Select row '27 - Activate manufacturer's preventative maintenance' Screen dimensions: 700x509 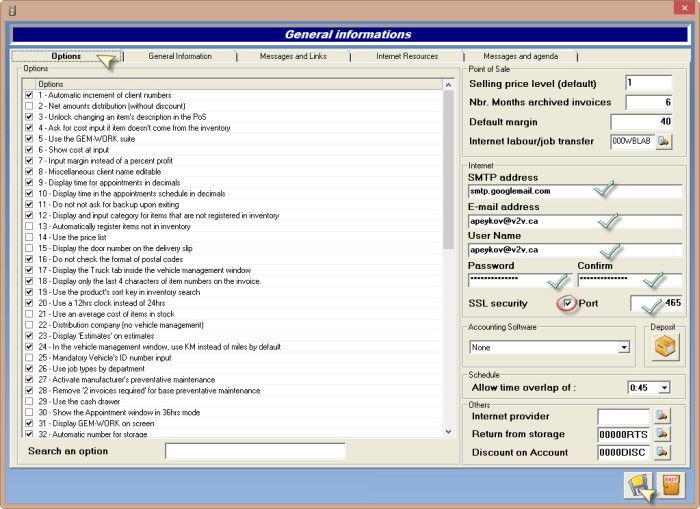pyautogui.click(x=232, y=380)
